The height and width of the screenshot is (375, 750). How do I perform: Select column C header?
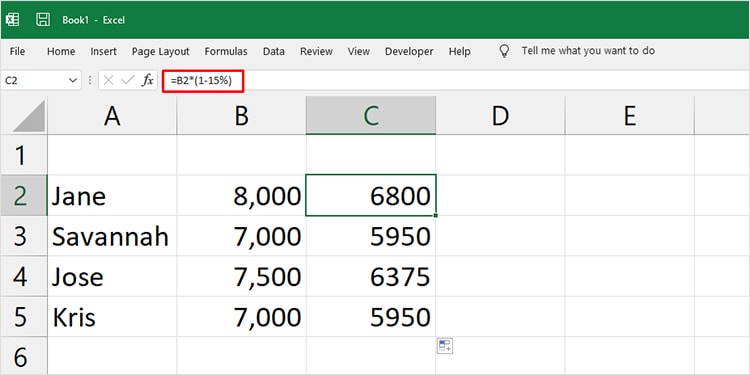[371, 115]
